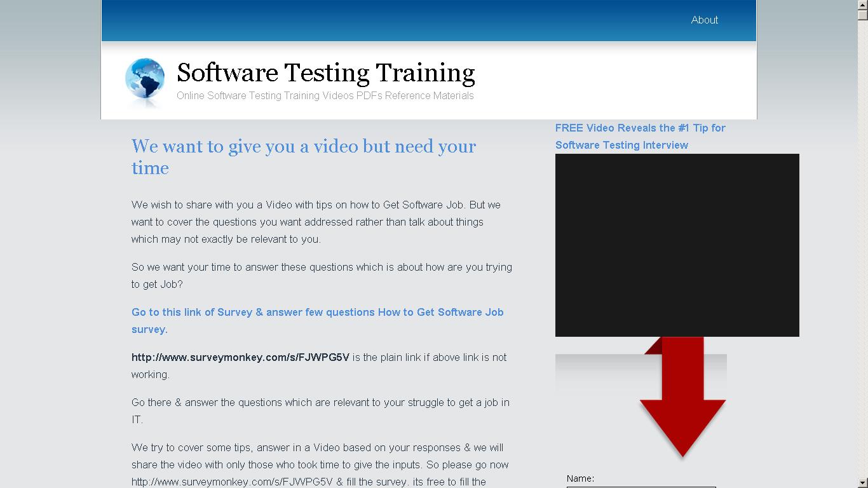Click the site tagline 'Online Software Testing Training Videos PDFs Reference Materials'
Image resolution: width=868 pixels, height=488 pixels.
click(x=325, y=96)
